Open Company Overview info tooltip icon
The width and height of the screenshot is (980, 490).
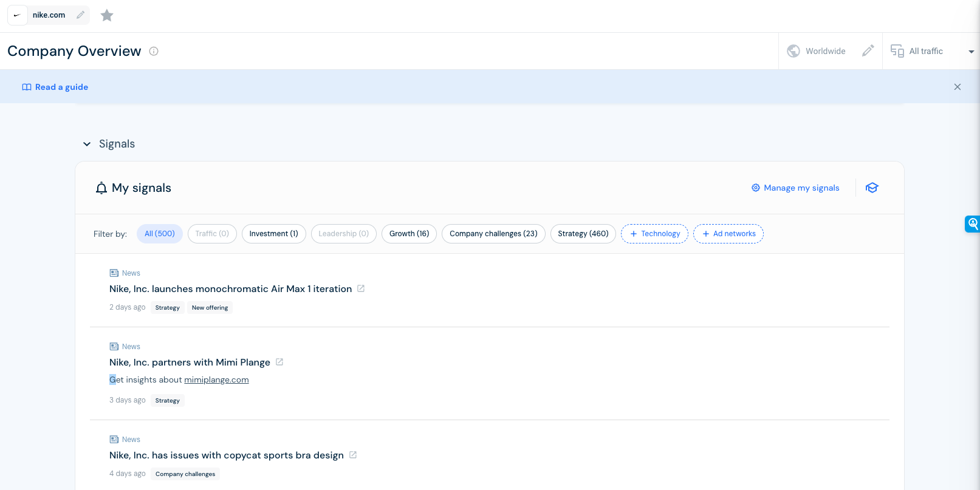pyautogui.click(x=154, y=51)
